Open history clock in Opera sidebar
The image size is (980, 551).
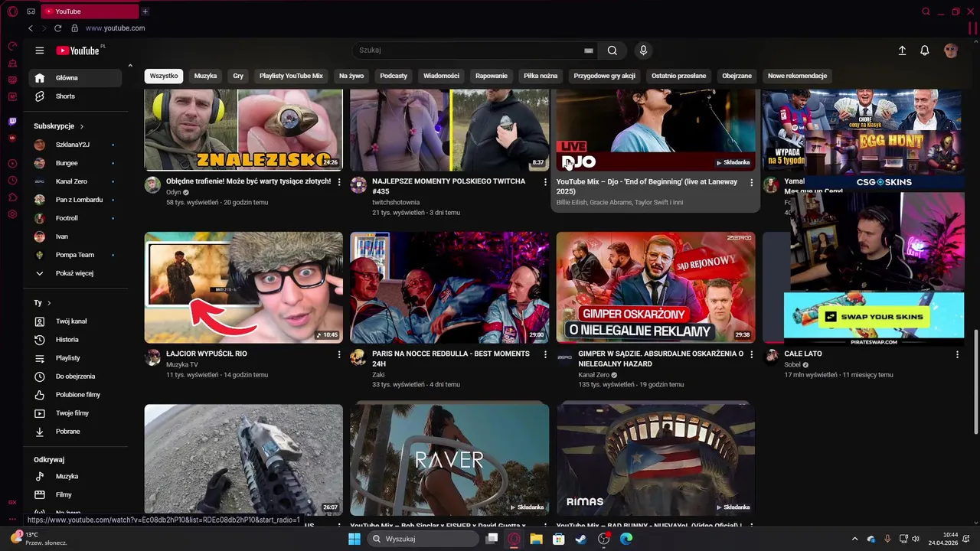(12, 181)
